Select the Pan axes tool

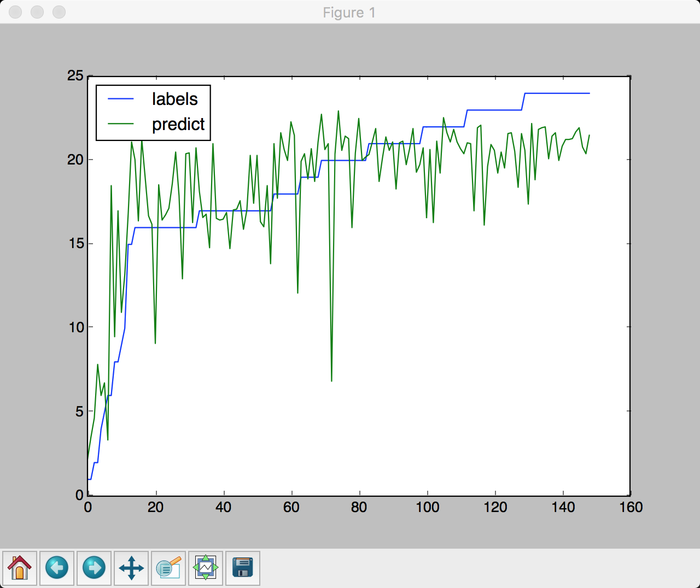coord(131,568)
